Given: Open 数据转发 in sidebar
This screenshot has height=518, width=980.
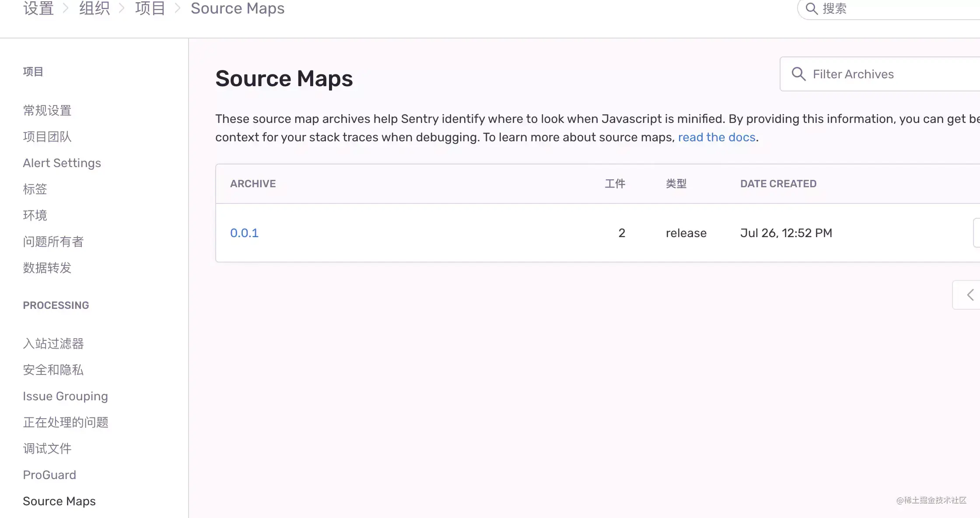Looking at the screenshot, I should [x=47, y=268].
